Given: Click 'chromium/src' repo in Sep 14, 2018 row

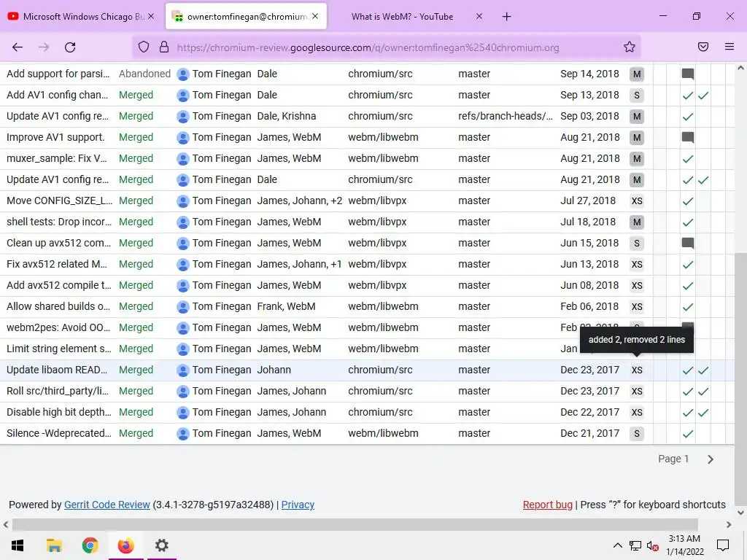Looking at the screenshot, I should click(380, 74).
